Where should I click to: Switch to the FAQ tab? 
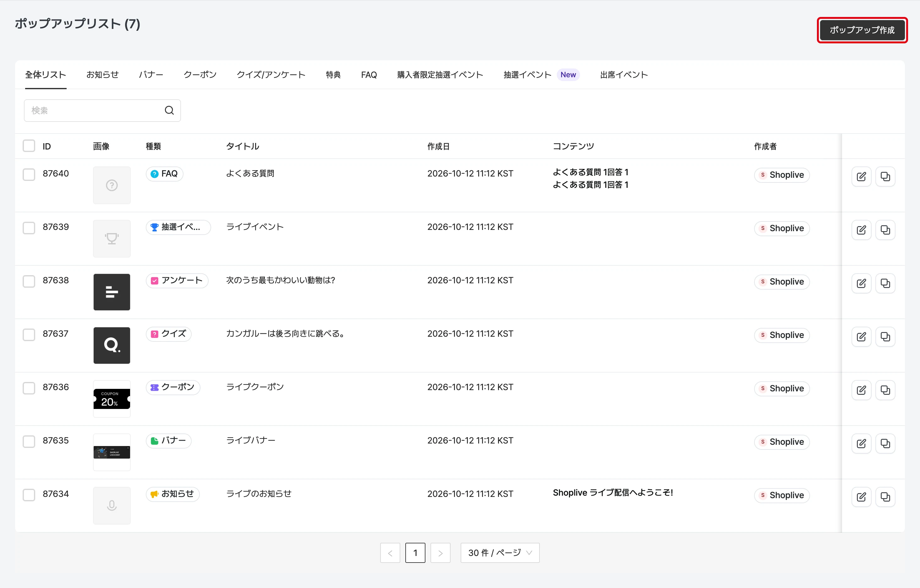369,75
